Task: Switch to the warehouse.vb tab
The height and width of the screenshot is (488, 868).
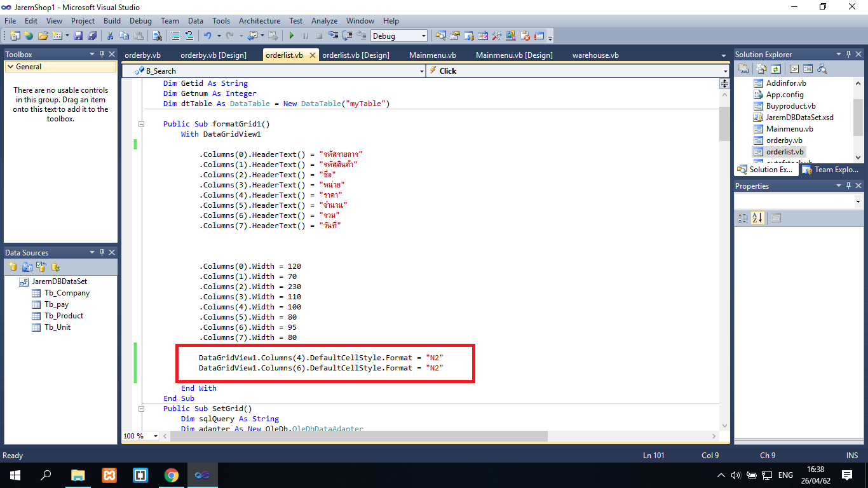Action: pyautogui.click(x=595, y=55)
